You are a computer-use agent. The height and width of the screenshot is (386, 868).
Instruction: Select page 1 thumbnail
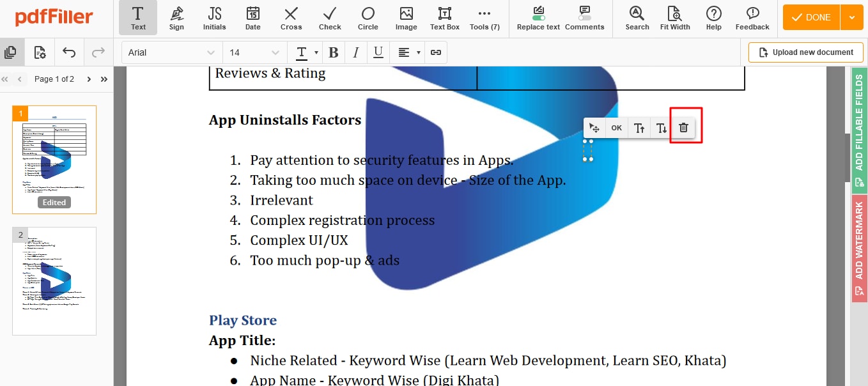[x=54, y=160]
